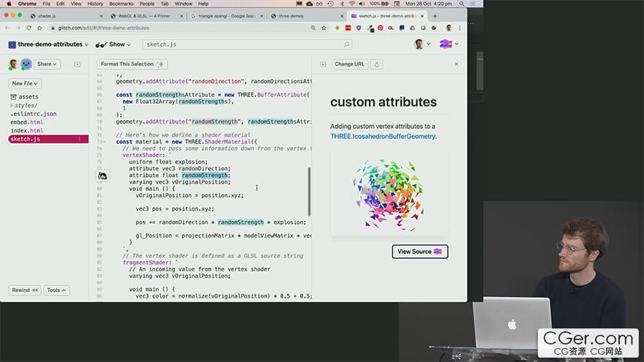The height and width of the screenshot is (362, 644).
Task: Open the Chrome three-dot menu
Action: (x=460, y=28)
